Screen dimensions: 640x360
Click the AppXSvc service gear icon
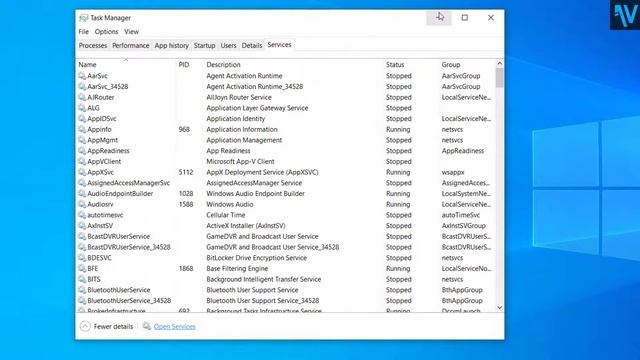tap(82, 172)
